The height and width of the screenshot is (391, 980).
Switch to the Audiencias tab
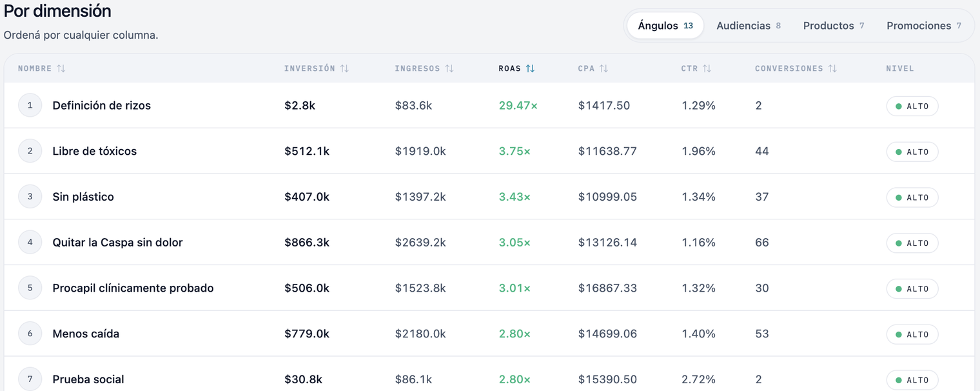click(749, 26)
